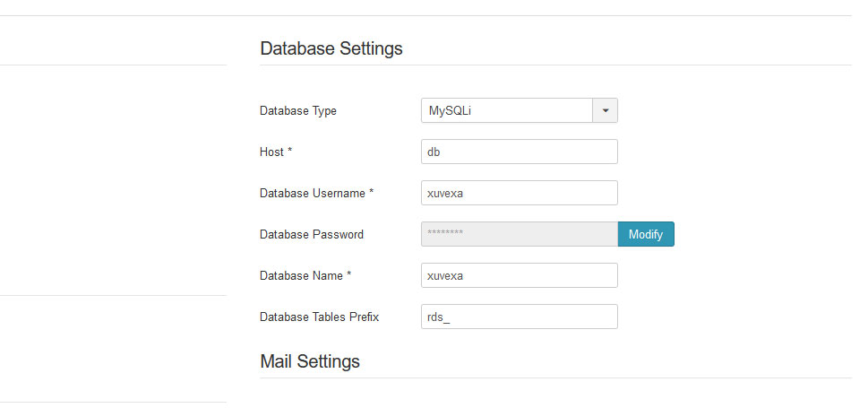Focus the Database Name text box
The image size is (868, 408).
pyautogui.click(x=520, y=275)
